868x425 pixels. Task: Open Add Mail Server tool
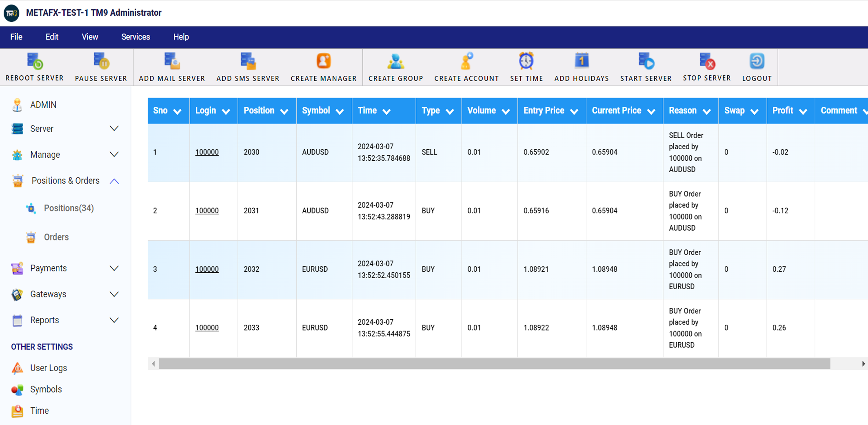coord(171,61)
